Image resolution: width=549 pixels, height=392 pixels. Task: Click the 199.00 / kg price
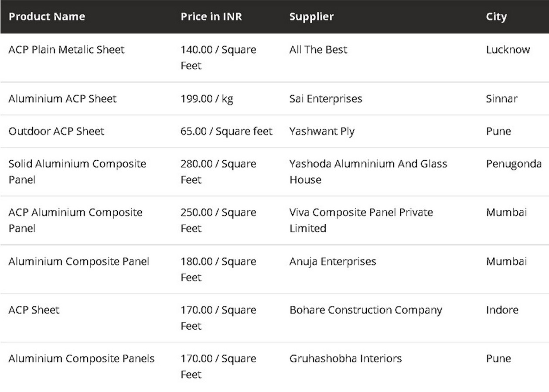pos(207,99)
